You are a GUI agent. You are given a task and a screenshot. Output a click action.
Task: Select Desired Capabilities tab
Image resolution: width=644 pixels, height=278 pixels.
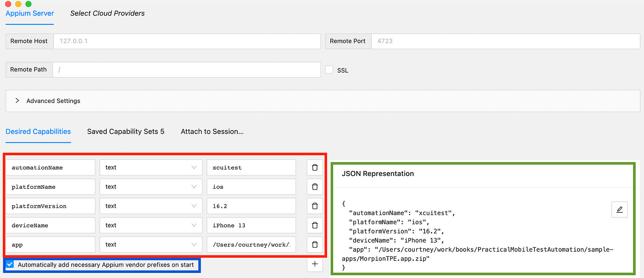pos(38,131)
